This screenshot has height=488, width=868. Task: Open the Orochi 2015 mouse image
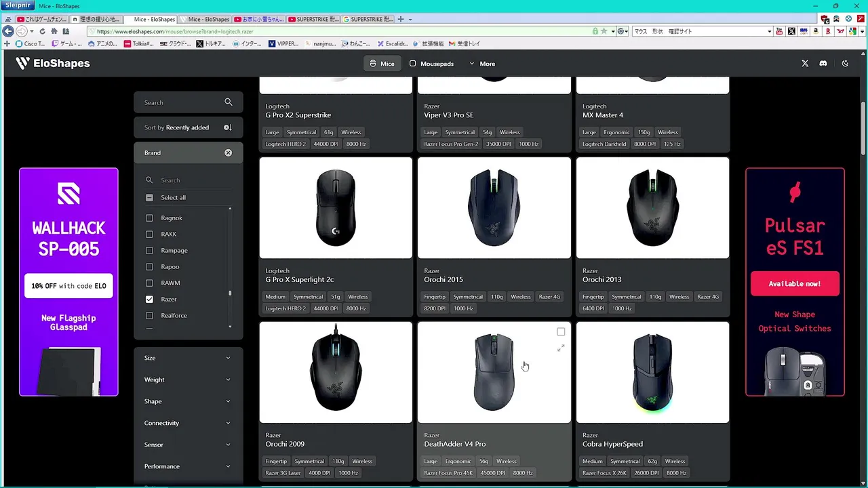pyautogui.click(x=494, y=207)
